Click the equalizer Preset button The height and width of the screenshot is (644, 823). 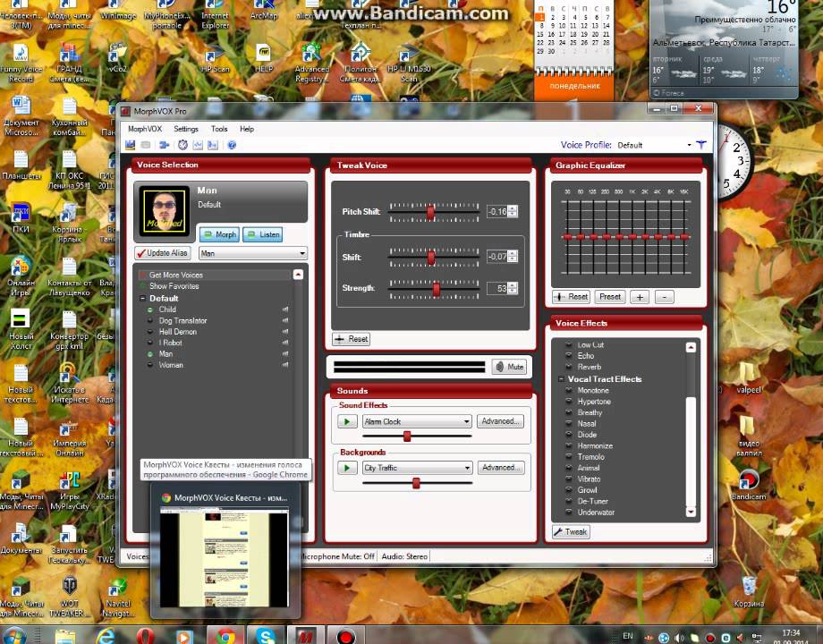(609, 297)
